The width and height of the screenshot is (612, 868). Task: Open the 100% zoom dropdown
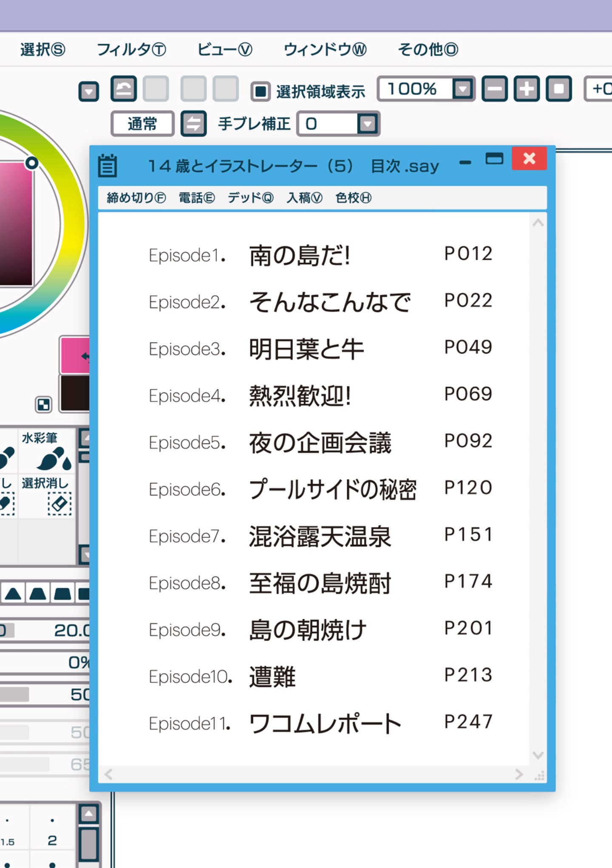(x=463, y=89)
